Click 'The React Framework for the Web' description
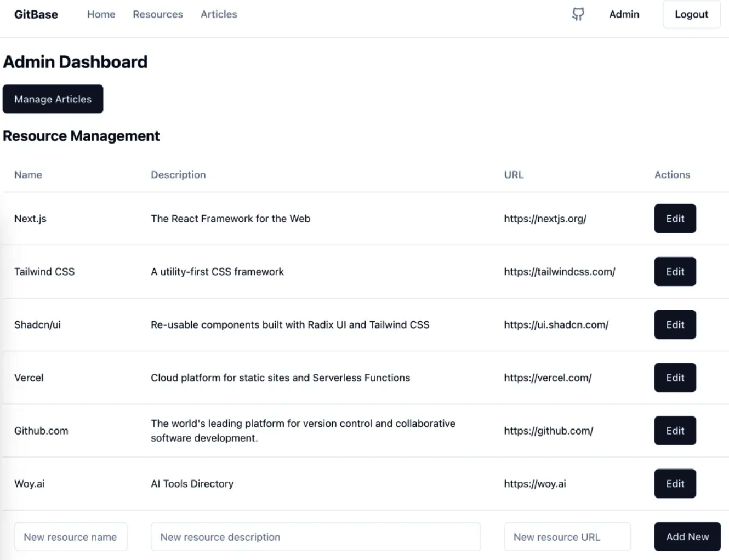729x560 pixels. (x=230, y=219)
